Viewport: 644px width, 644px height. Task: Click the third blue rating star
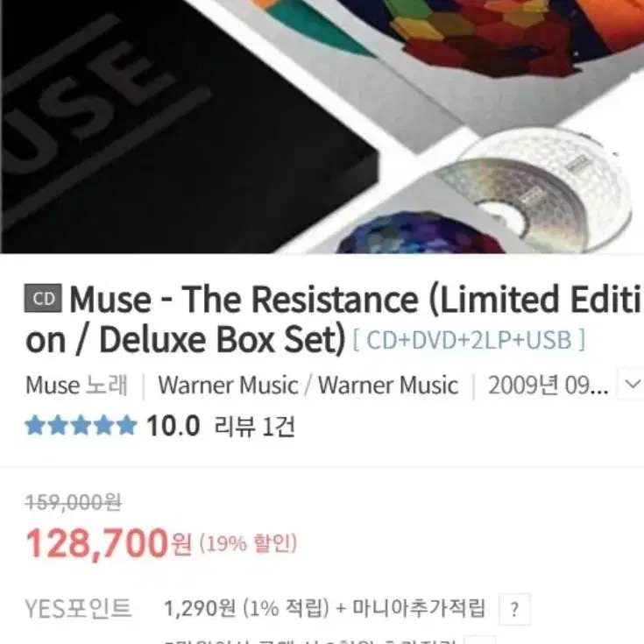pyautogui.click(x=81, y=426)
